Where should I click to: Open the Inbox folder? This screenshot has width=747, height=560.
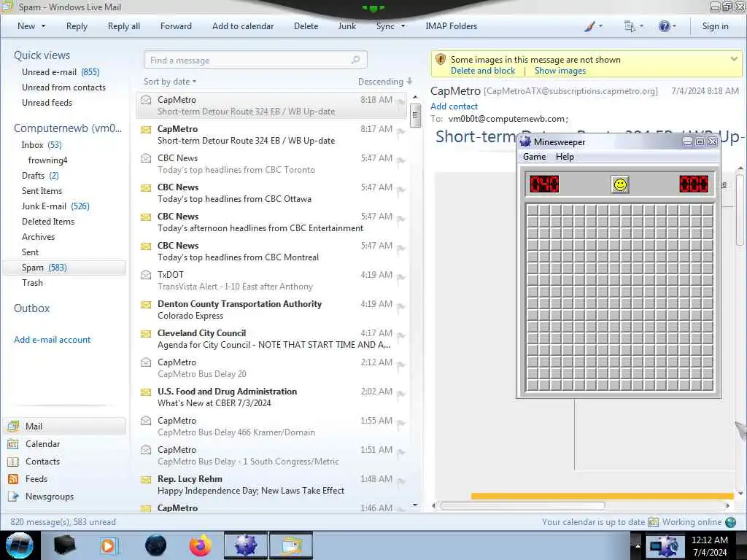[42, 145]
